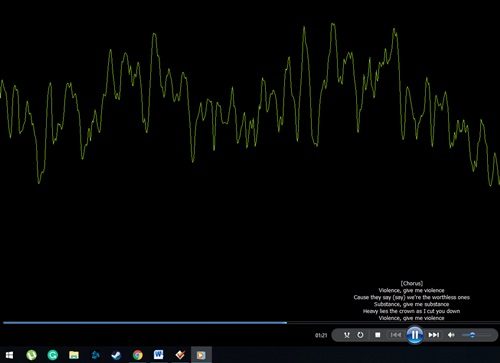This screenshot has width=500, height=363.
Task: Click the Windows Media Player taskbar icon
Action: tap(201, 355)
